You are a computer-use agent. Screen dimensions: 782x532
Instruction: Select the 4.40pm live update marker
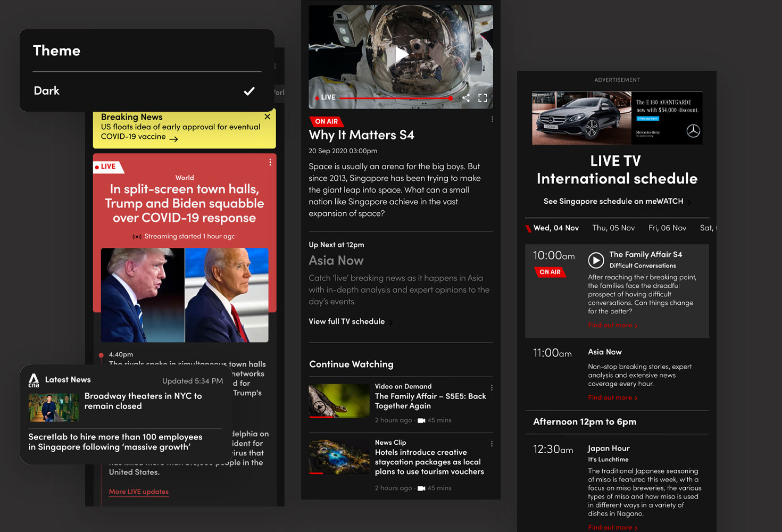101,355
